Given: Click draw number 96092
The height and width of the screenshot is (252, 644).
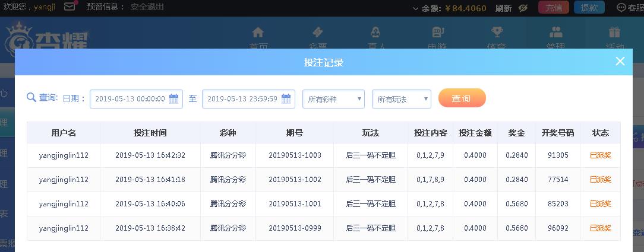Looking at the screenshot, I should [558, 228].
